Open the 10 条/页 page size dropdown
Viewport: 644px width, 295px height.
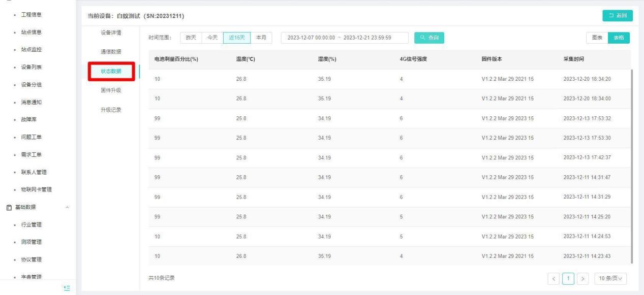pos(610,278)
